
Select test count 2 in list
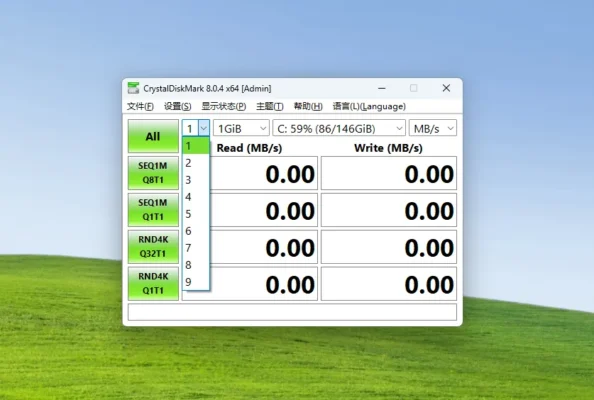click(x=195, y=163)
